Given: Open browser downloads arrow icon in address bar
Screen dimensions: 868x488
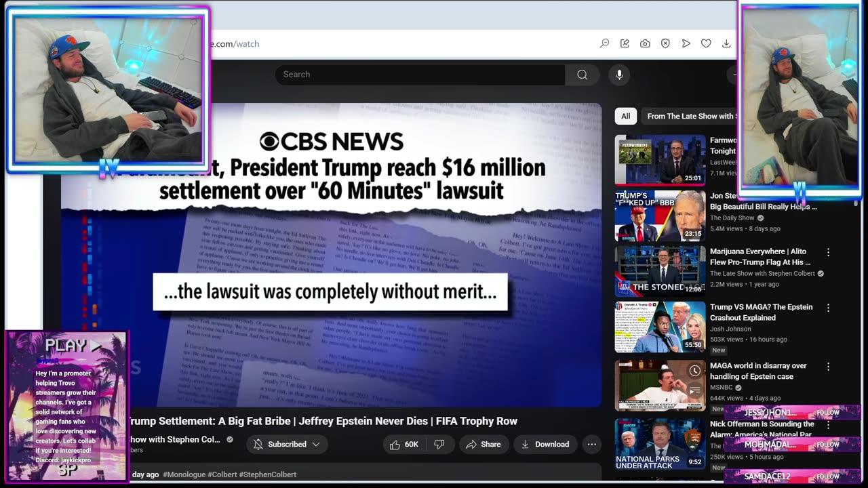Looking at the screenshot, I should click(x=726, y=43).
